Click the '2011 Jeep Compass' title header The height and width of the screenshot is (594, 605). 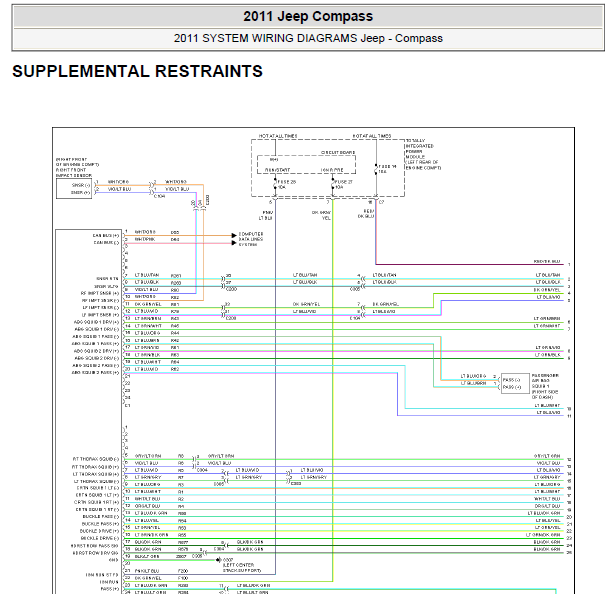click(x=308, y=16)
